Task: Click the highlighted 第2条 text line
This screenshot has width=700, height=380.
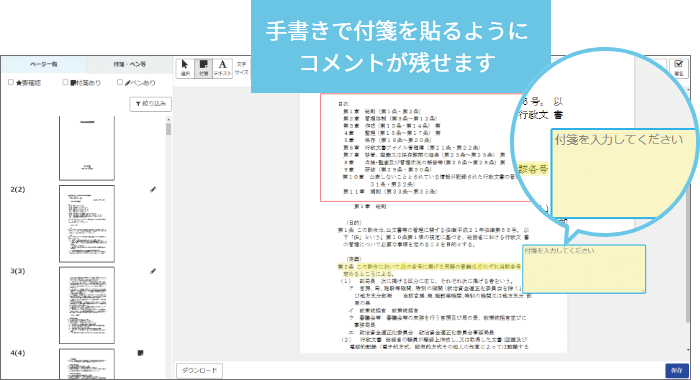Action: [x=429, y=267]
